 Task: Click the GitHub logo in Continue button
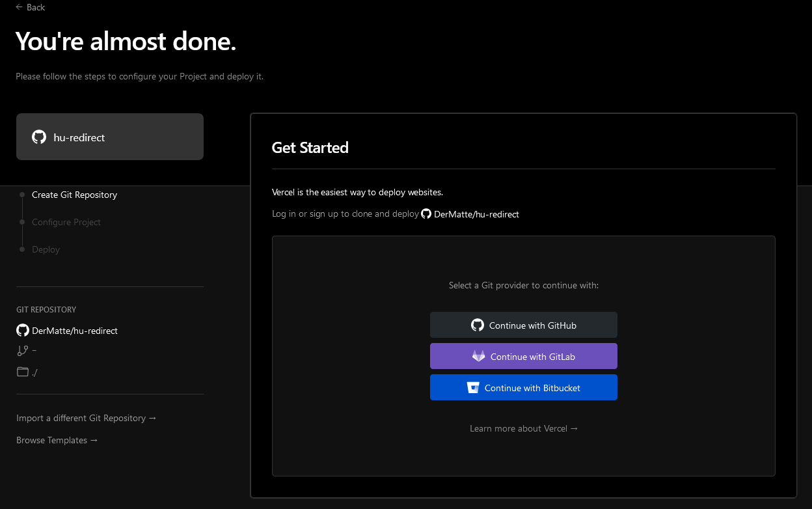point(478,325)
